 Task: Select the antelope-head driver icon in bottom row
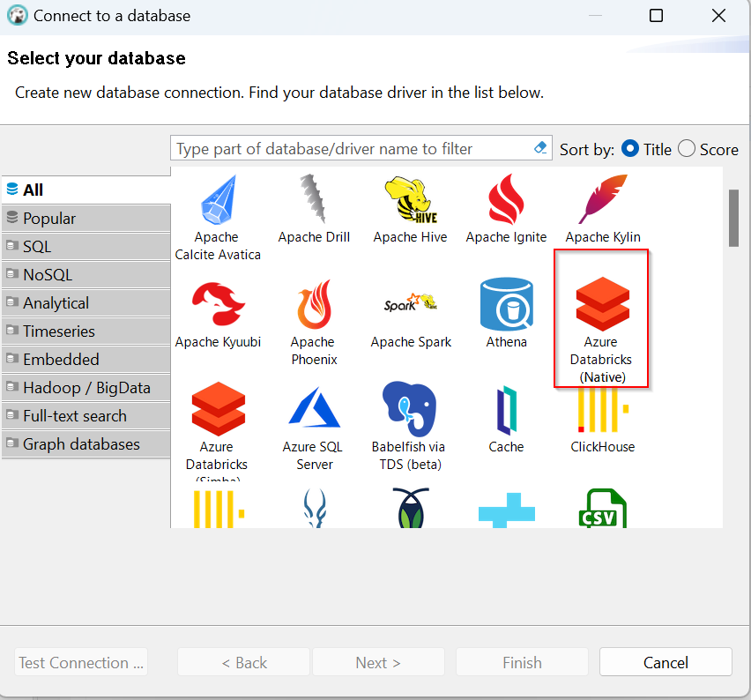click(315, 508)
